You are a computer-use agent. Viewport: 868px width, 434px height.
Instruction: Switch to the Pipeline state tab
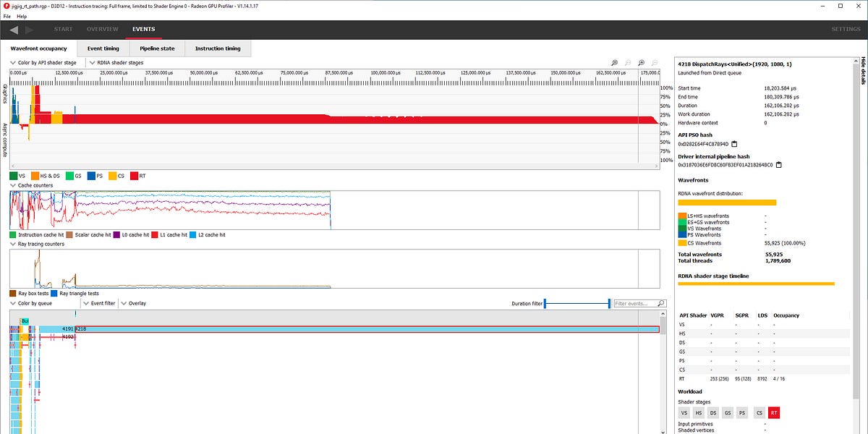[x=158, y=49]
